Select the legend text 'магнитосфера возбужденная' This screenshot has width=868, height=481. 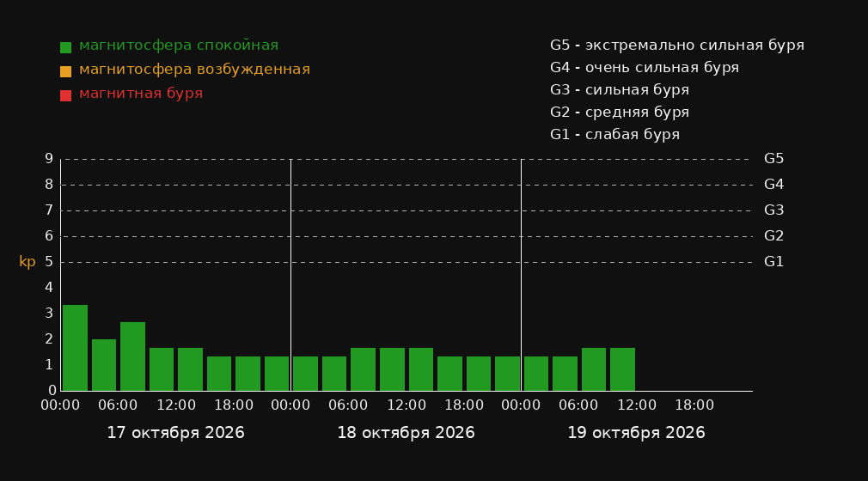click(195, 70)
